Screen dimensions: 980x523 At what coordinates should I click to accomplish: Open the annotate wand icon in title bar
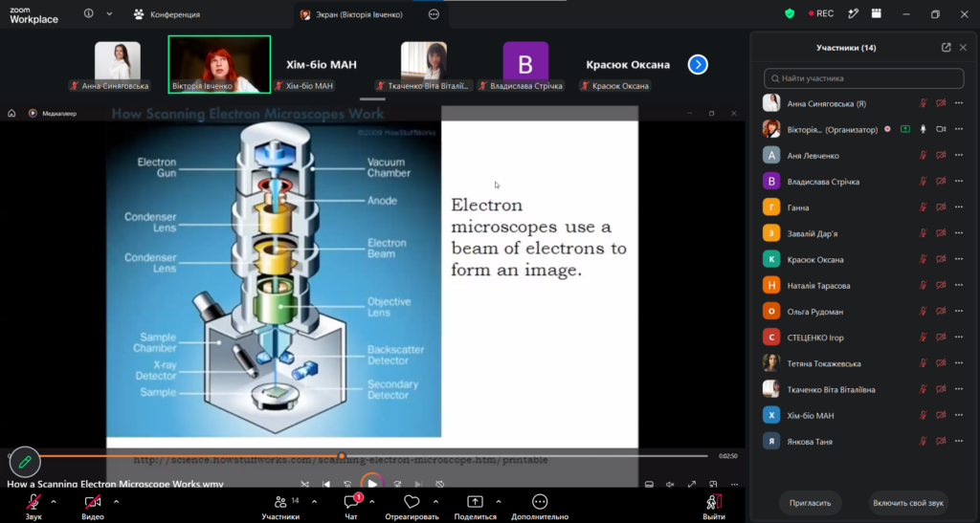[853, 13]
